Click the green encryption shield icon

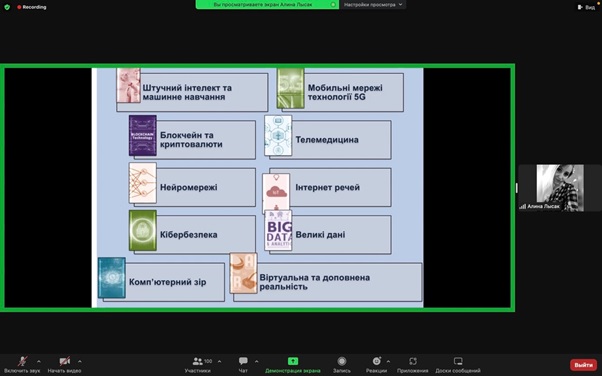pyautogui.click(x=7, y=7)
